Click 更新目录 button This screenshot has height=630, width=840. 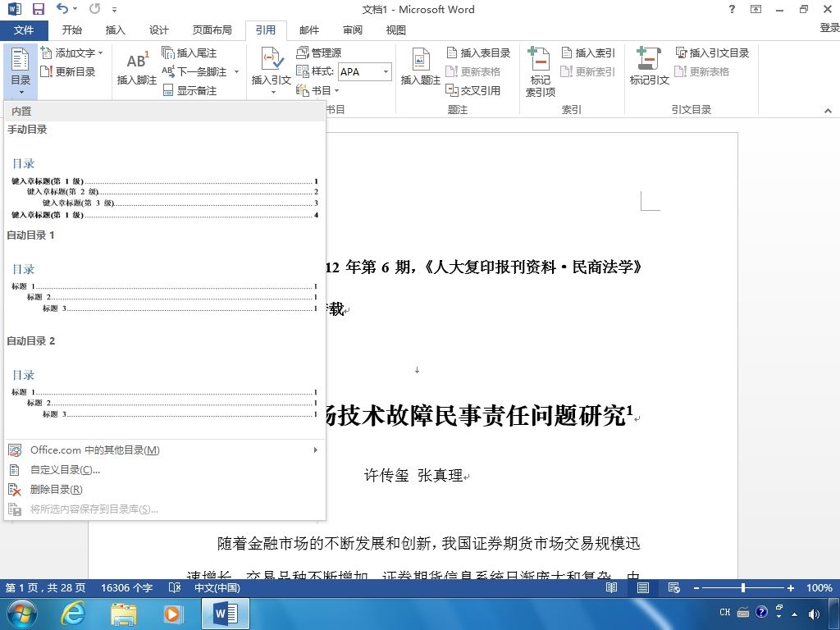click(x=68, y=71)
